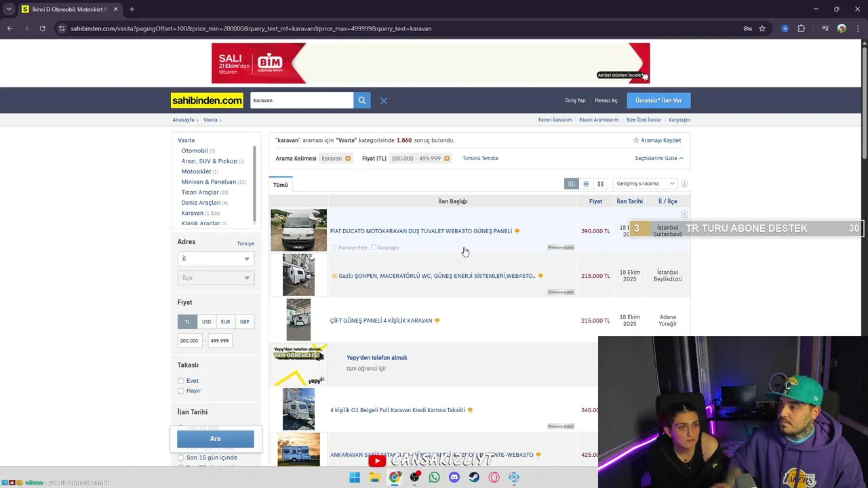Open Ticari Araçlar category

(x=200, y=192)
